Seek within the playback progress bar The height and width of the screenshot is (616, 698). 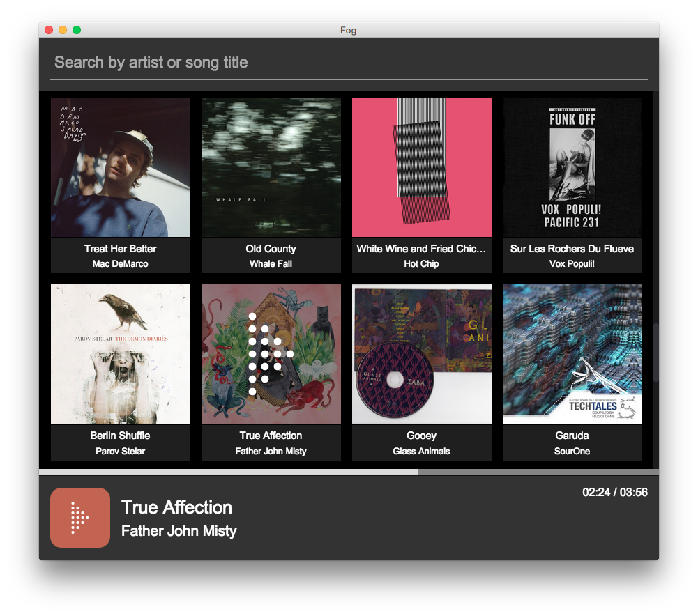(349, 472)
